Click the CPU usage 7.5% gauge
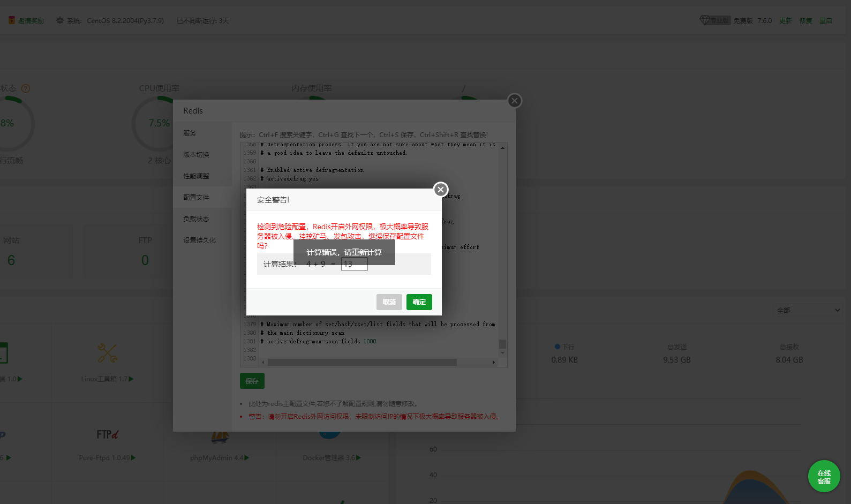851x504 pixels. pyautogui.click(x=159, y=123)
